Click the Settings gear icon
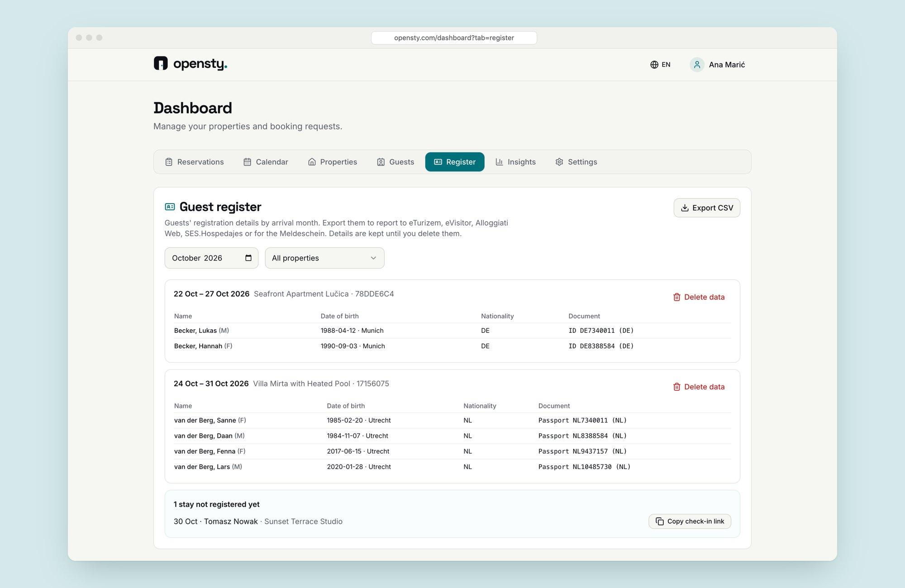The height and width of the screenshot is (588, 905). pyautogui.click(x=559, y=162)
